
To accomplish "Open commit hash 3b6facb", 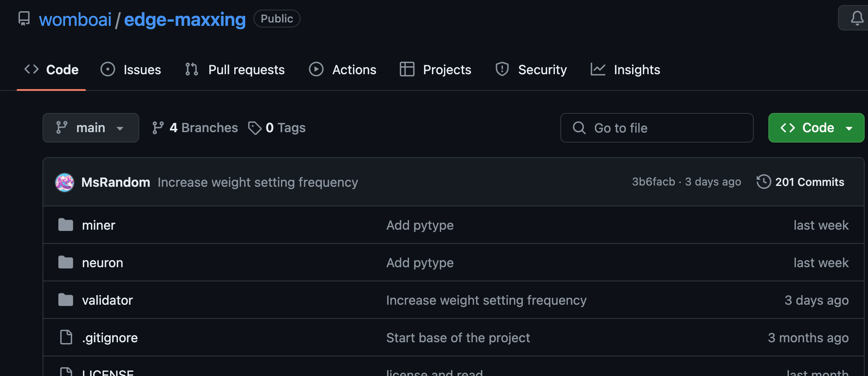I will point(653,182).
